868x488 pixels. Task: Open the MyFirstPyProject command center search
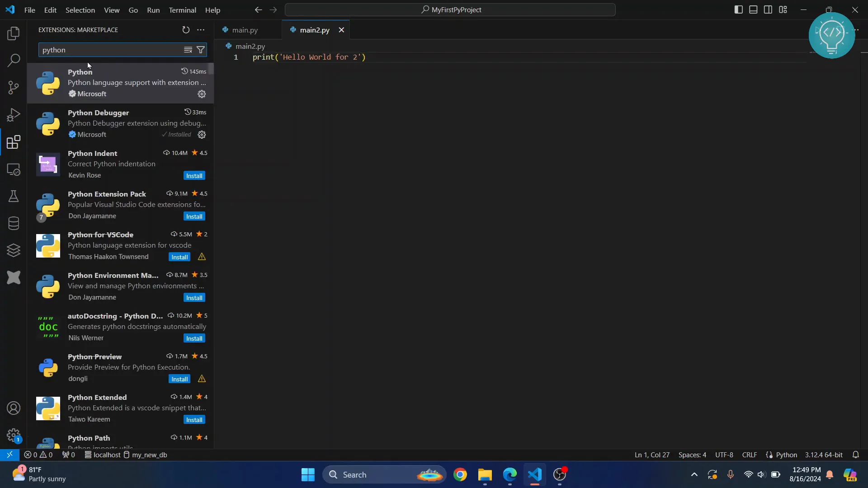[450, 9]
